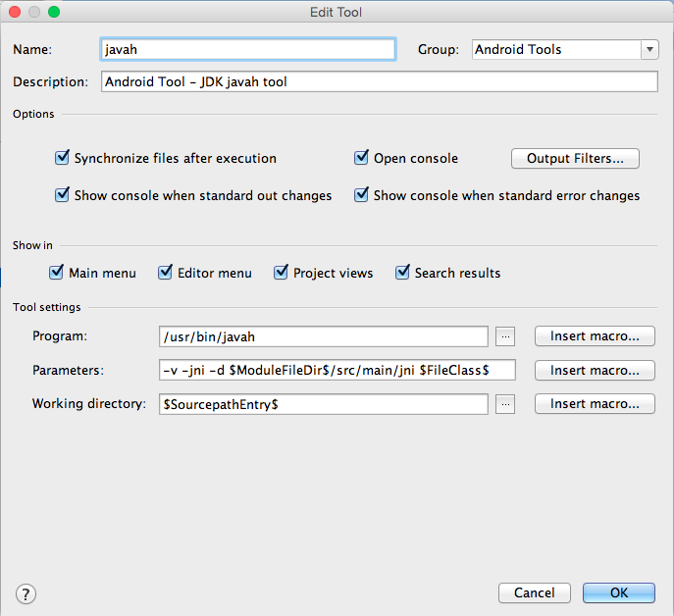Focus the Name text field
Image resolution: width=674 pixels, height=616 pixels.
pos(247,49)
